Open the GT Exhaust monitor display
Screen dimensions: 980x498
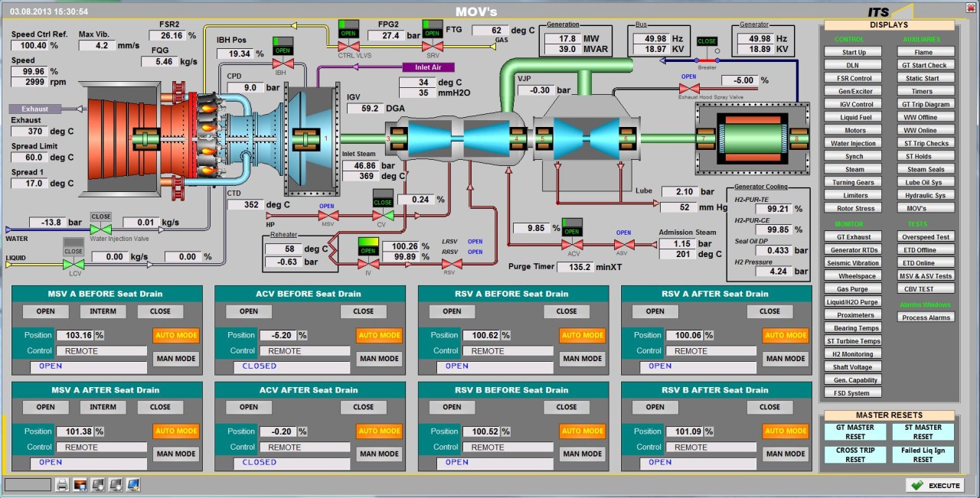[x=854, y=237]
